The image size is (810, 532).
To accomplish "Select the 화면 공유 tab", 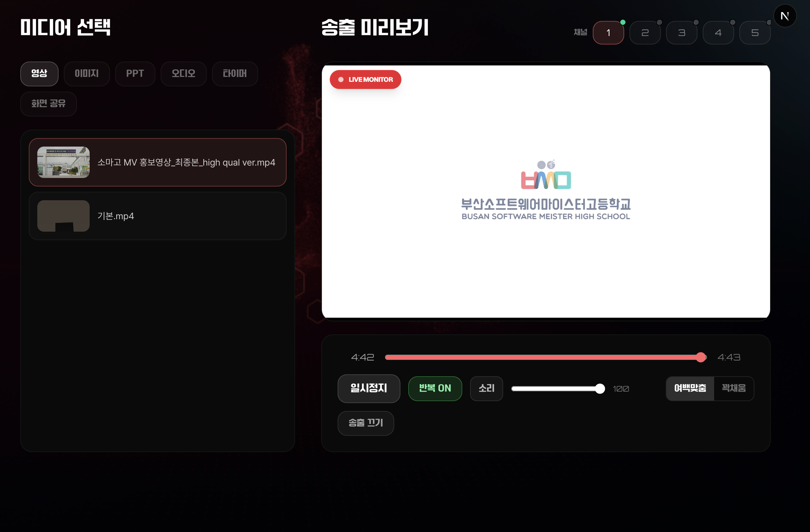I will [49, 103].
